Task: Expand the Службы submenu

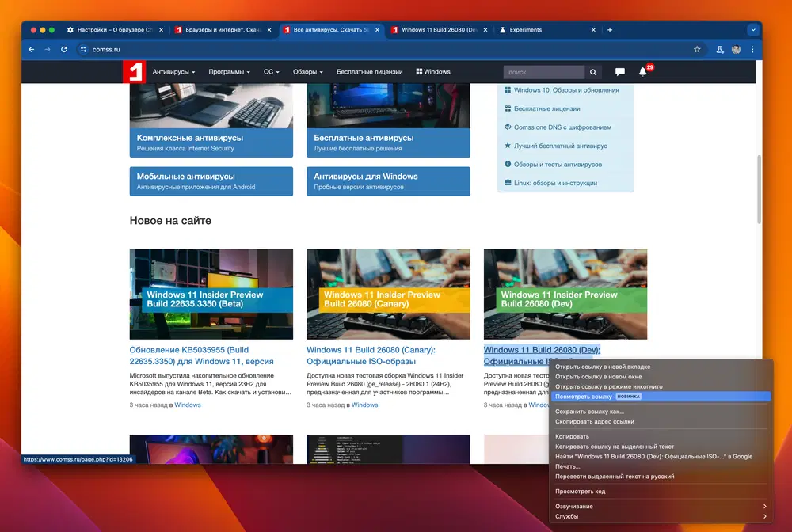Action: tap(661, 516)
